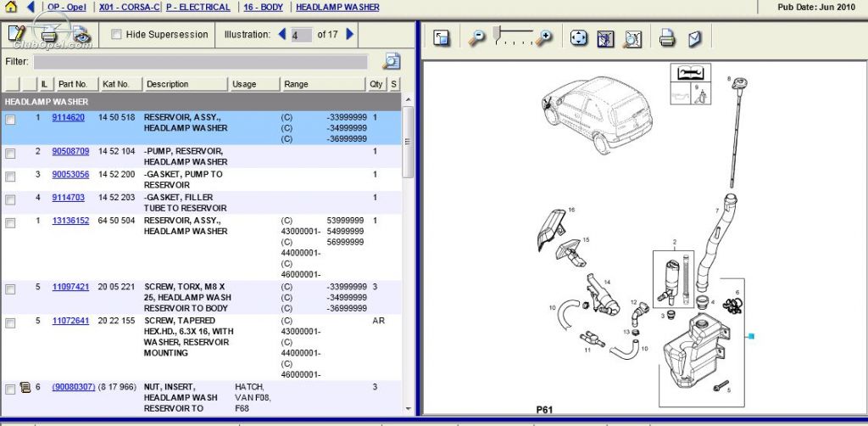Viewport: 868px width, 426px height.
Task: Click Kat No. 14 50 518 cell
Action: [117, 117]
